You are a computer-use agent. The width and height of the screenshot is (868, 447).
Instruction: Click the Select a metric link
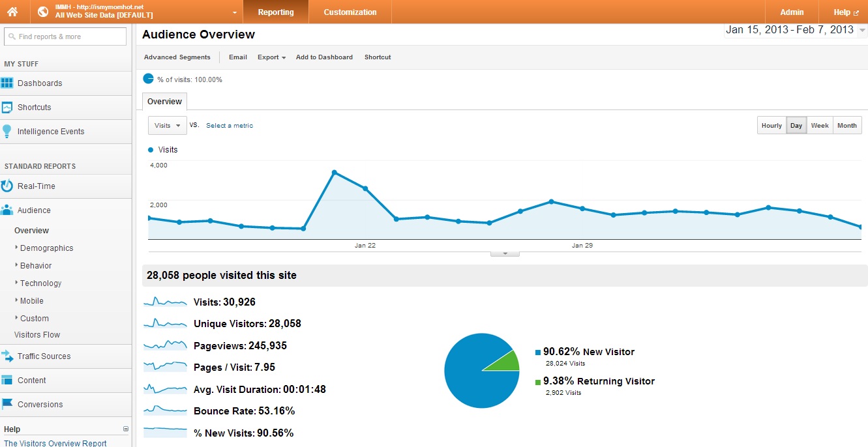(x=230, y=126)
